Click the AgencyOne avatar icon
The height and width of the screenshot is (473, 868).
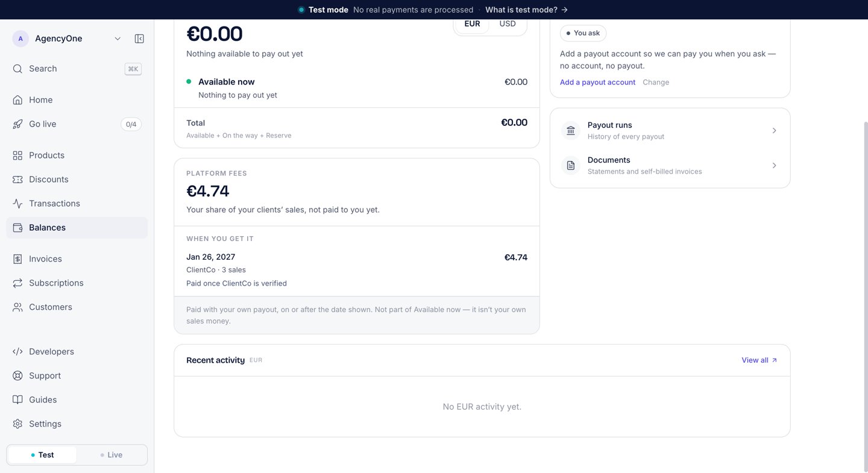click(20, 39)
